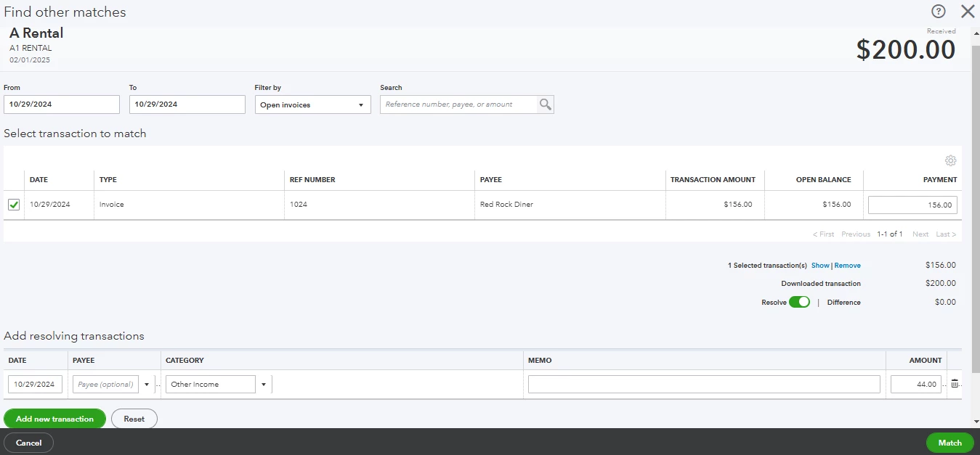Image resolution: width=980 pixels, height=455 pixels.
Task: Click the search magnifier icon
Action: (545, 104)
